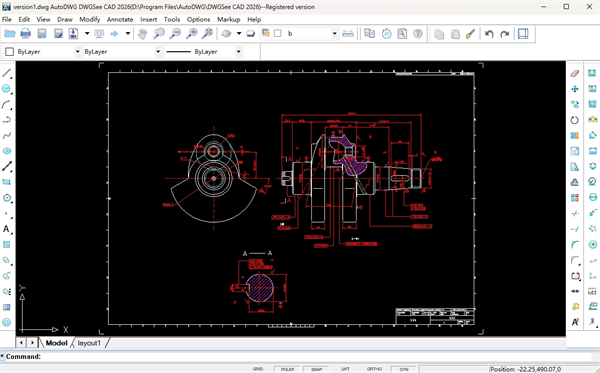The image size is (600, 373).
Task: Open the layer 'b' dropdown arrow
Action: 334,34
